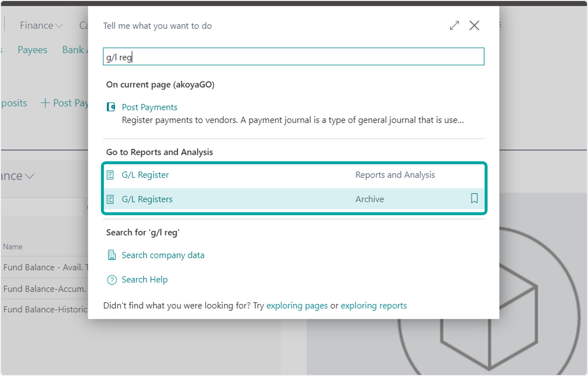The width and height of the screenshot is (588, 376).
Task: Click 'Fund Balance-Accum.' row in background list
Action: click(45, 289)
